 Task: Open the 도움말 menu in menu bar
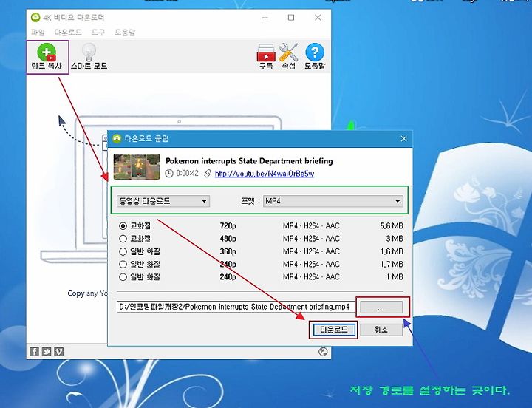pyautogui.click(x=125, y=33)
